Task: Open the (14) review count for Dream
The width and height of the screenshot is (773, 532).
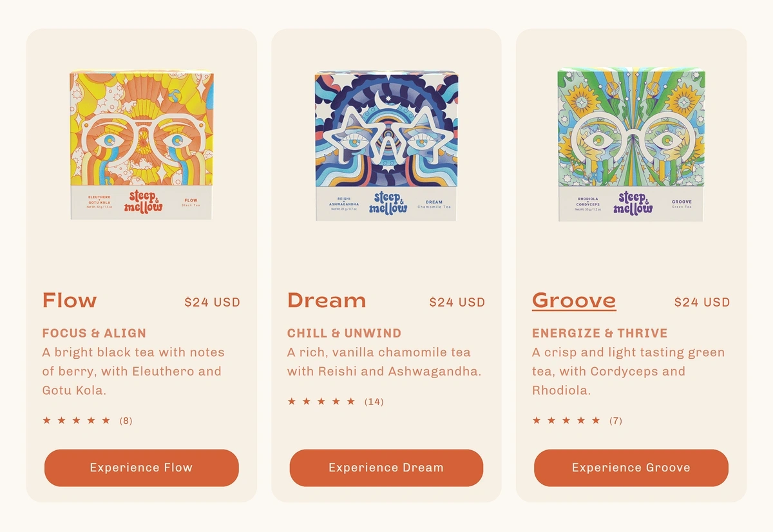Action: pos(374,401)
